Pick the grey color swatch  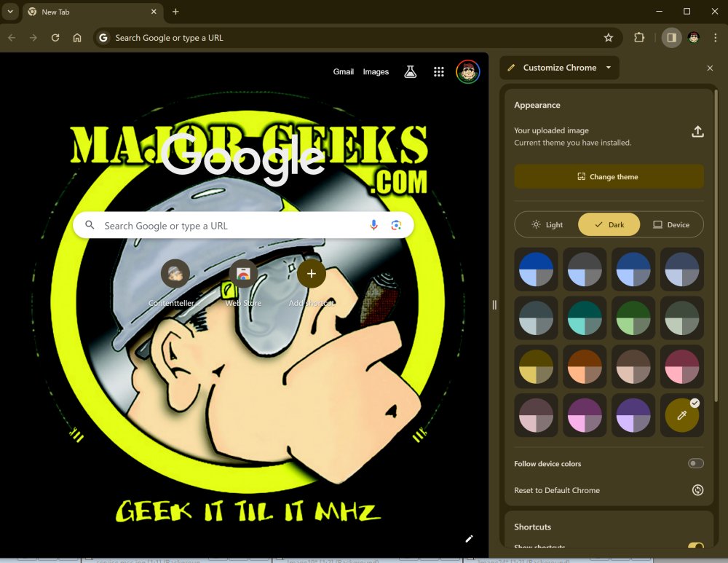tap(585, 269)
